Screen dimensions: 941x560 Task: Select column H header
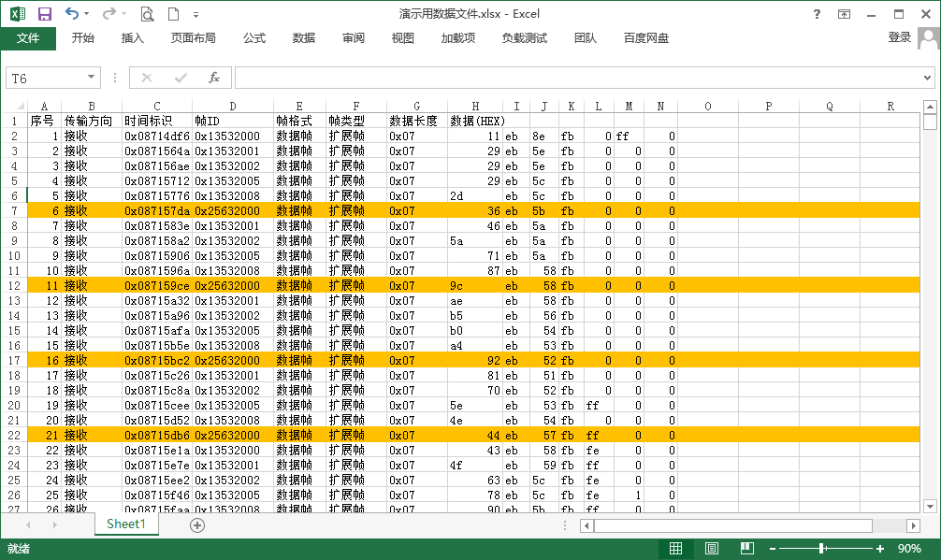(475, 107)
